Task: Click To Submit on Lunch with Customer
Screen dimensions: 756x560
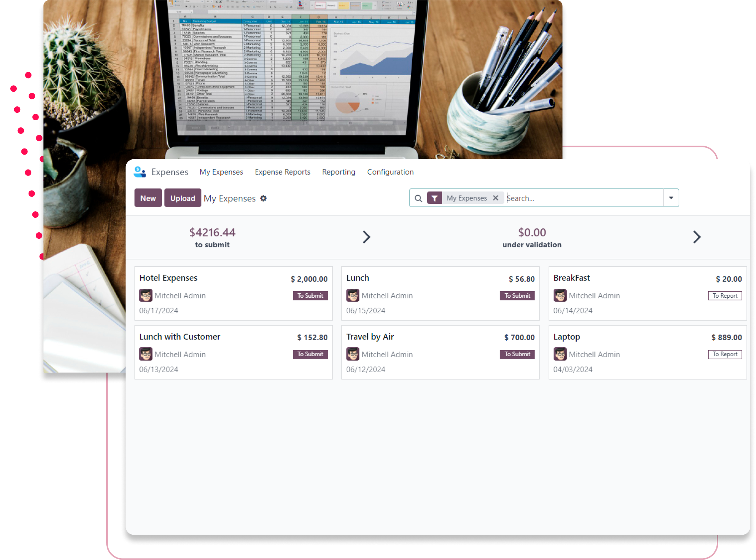Action: click(x=311, y=354)
